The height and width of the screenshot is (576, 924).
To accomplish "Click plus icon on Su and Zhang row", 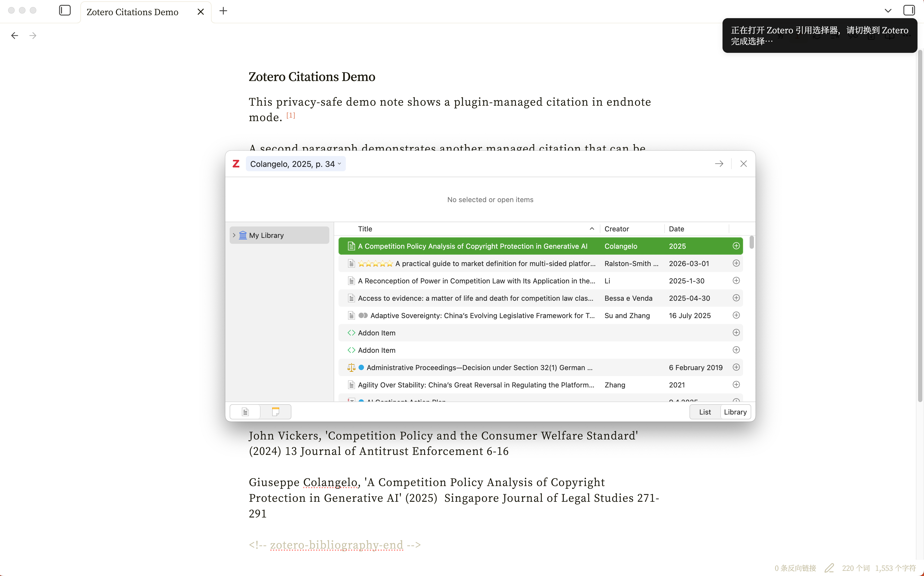I will (x=736, y=315).
